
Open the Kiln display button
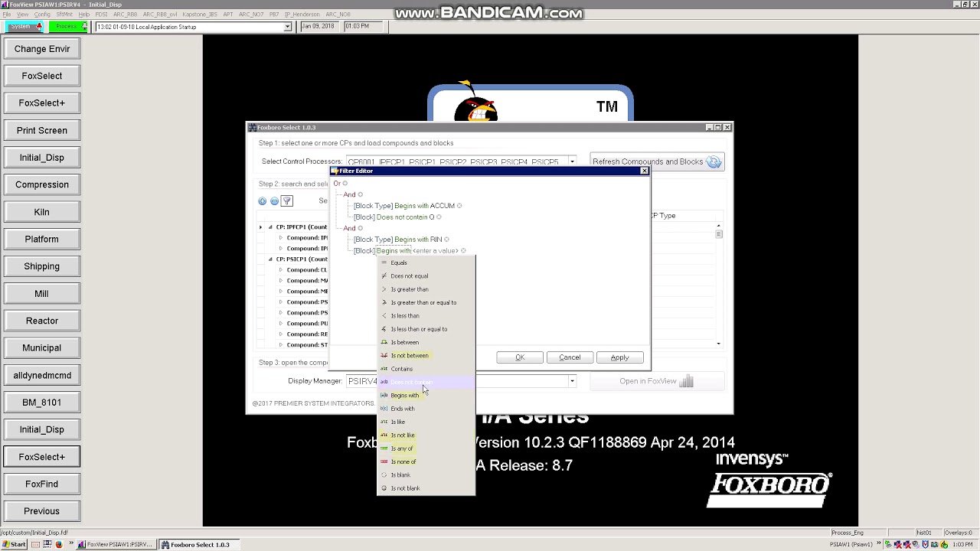42,212
